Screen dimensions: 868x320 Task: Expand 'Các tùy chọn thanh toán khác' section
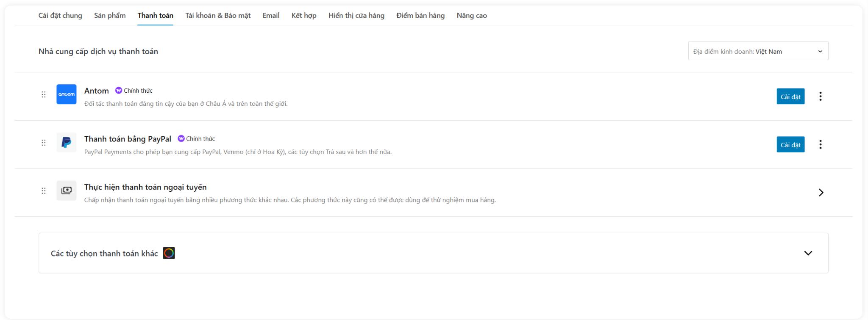[x=808, y=253]
